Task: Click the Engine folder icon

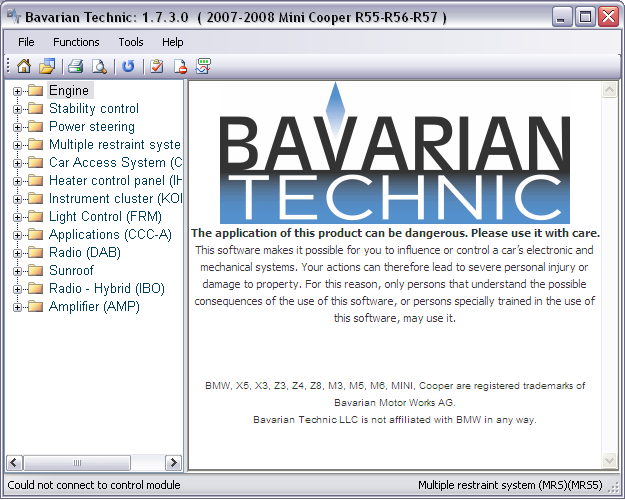Action: pyautogui.click(x=35, y=91)
